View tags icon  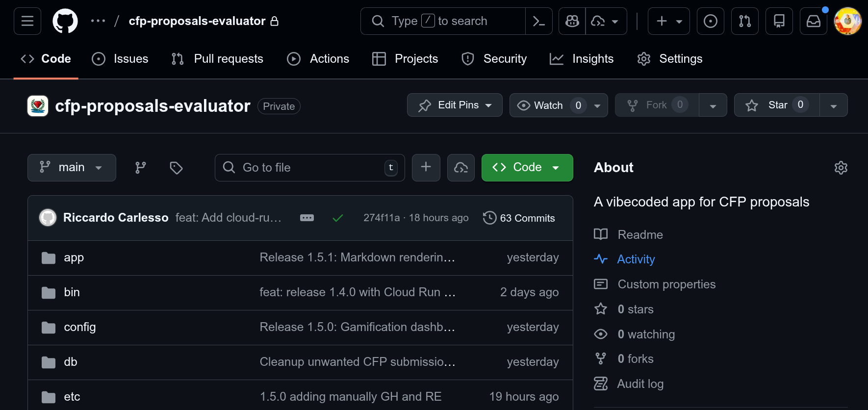(x=176, y=168)
